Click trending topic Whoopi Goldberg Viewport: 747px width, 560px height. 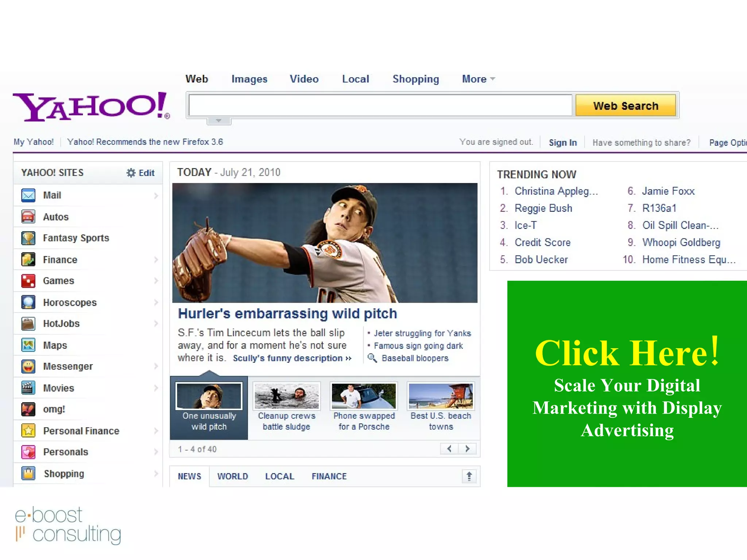pyautogui.click(x=681, y=242)
